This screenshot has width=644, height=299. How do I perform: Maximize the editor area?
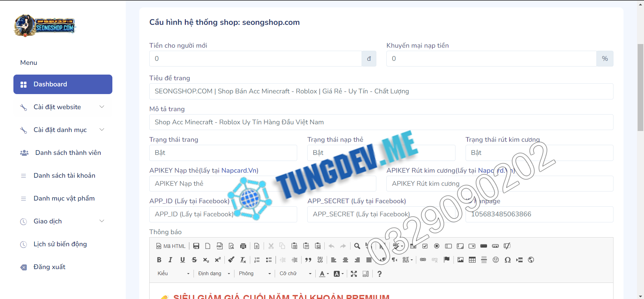pos(354,274)
